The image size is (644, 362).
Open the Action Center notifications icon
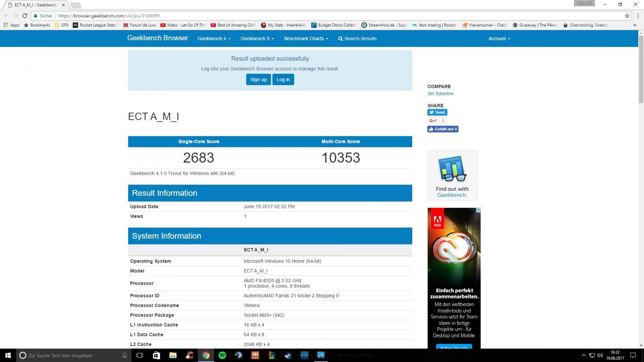tap(633, 355)
